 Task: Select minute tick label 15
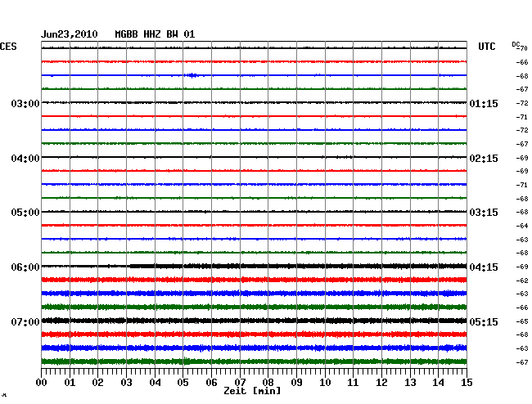point(467,382)
